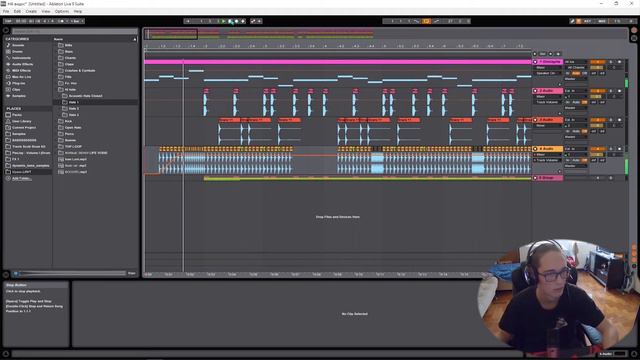
Task: Select the Hats 1 subfolder
Action: pos(73,102)
